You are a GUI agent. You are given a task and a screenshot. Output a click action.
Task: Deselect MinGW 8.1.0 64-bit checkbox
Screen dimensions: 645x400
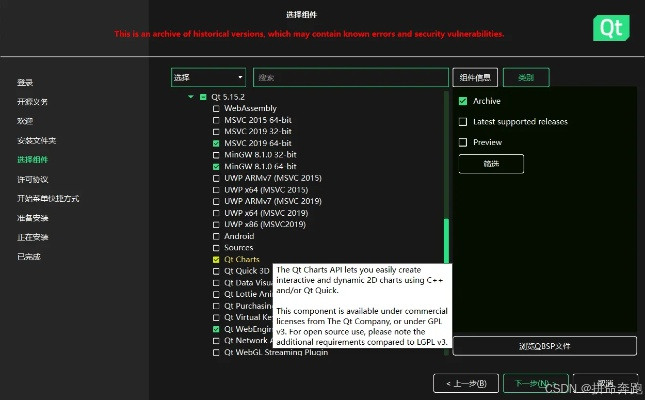pyautogui.click(x=216, y=166)
